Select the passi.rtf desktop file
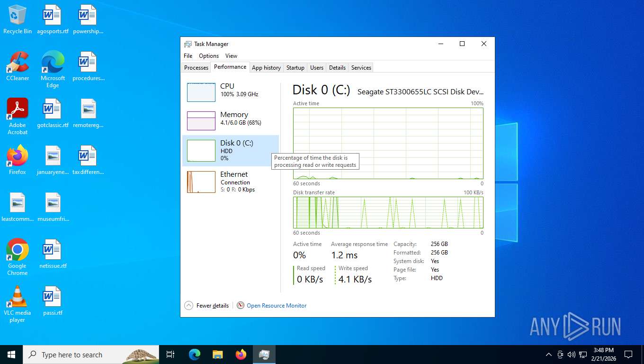 tap(53, 301)
